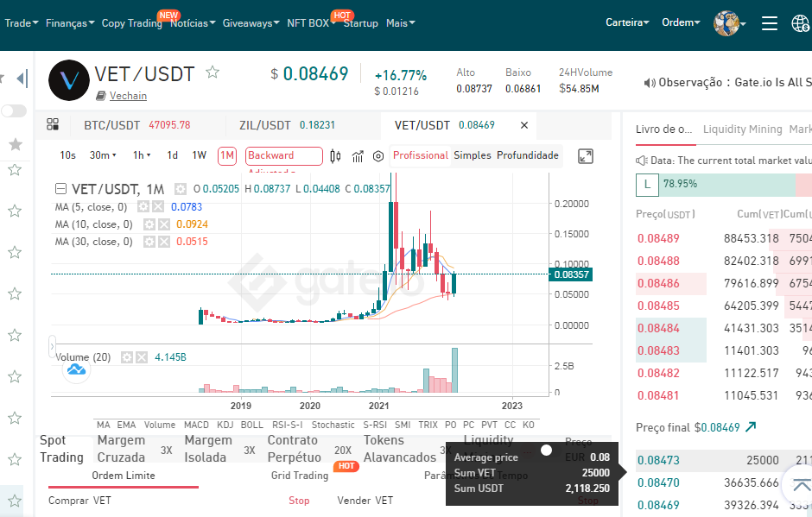Select the candlestick chart type icon
This screenshot has width=812, height=517.
pos(335,155)
